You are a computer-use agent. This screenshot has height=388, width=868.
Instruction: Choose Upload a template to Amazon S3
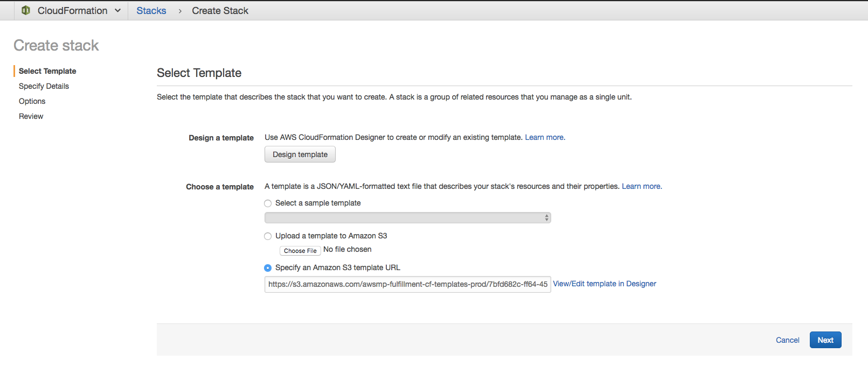pos(268,236)
